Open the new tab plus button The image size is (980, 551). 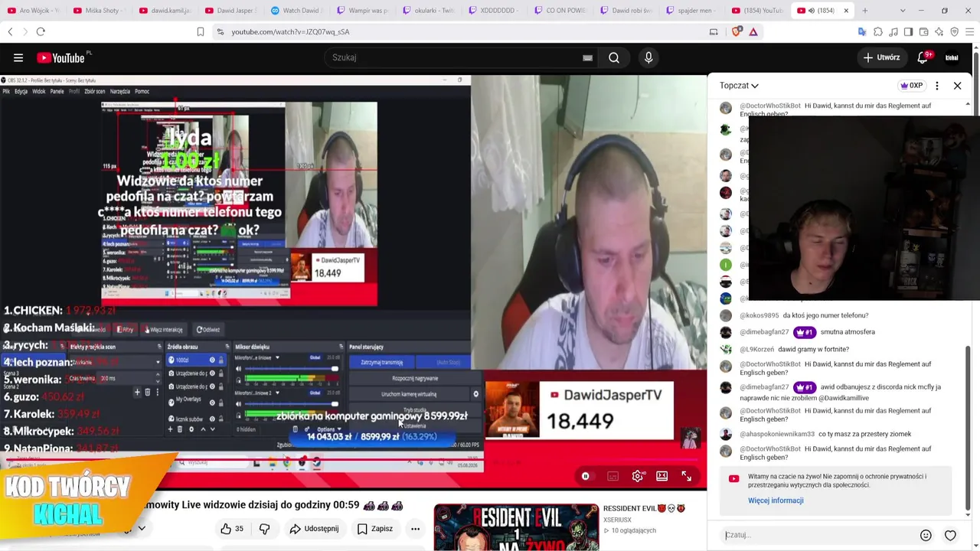coord(865,11)
